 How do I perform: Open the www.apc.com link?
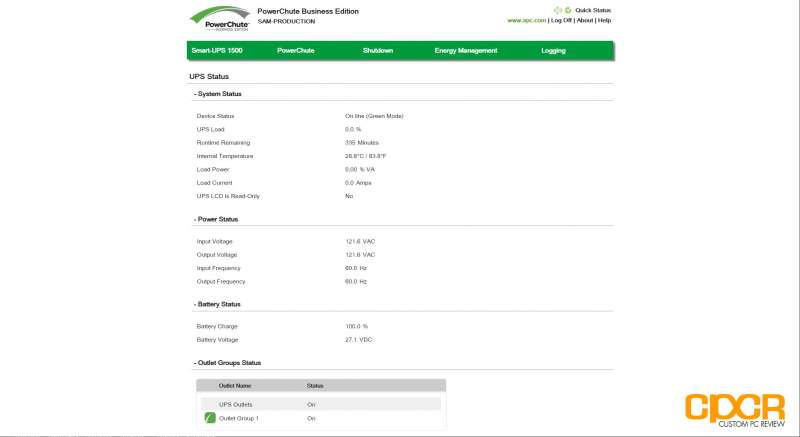pyautogui.click(x=526, y=20)
